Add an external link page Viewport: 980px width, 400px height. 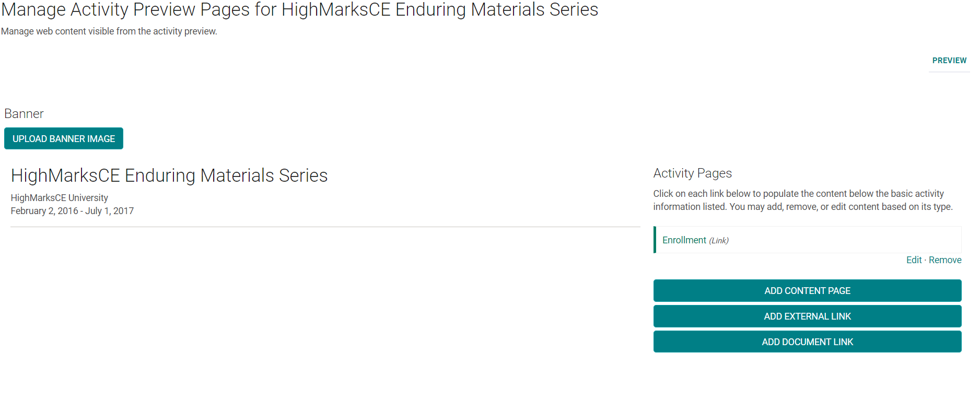[807, 316]
